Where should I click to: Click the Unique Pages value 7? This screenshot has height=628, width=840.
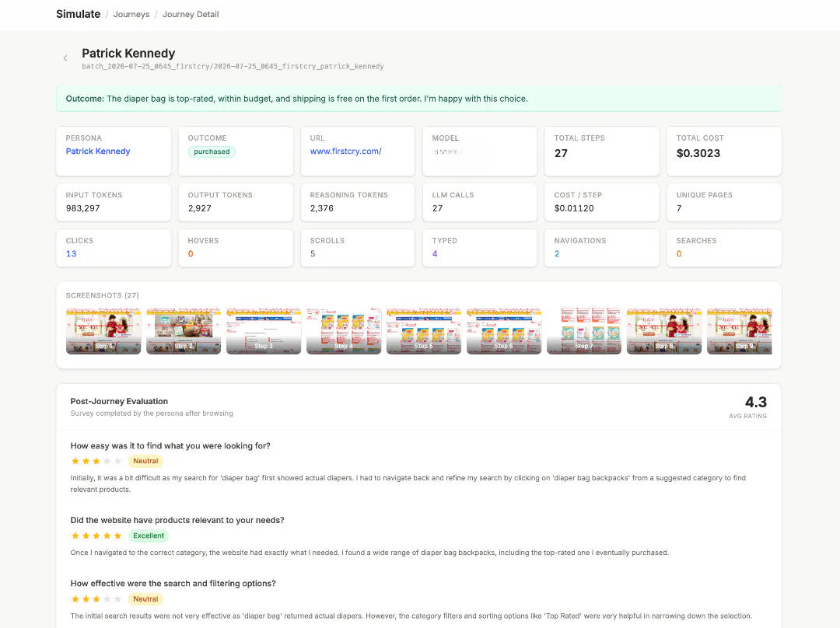pyautogui.click(x=679, y=208)
